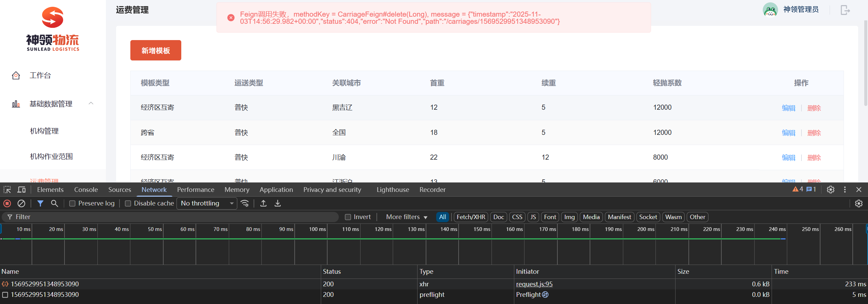Open Network panel settings gear
The height and width of the screenshot is (304, 868).
tap(859, 203)
